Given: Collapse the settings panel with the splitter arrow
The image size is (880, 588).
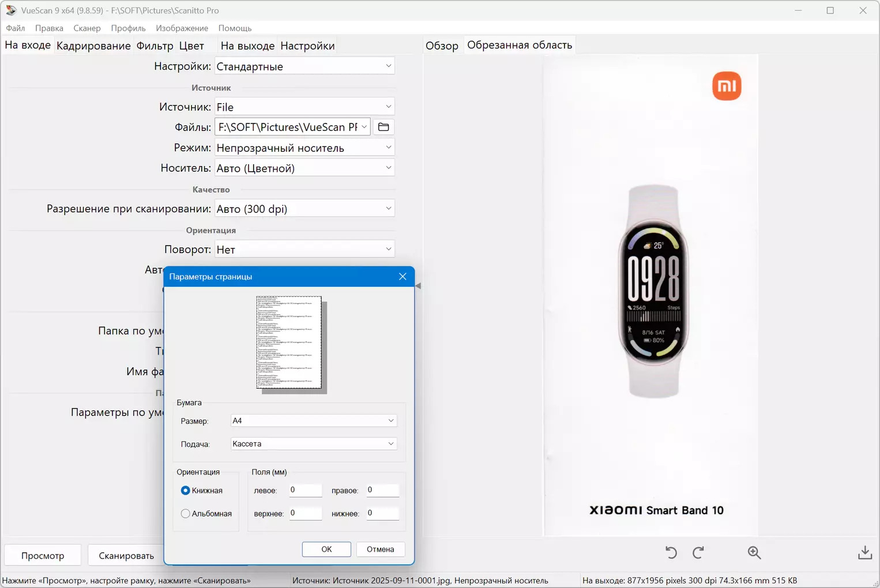Looking at the screenshot, I should pos(418,285).
